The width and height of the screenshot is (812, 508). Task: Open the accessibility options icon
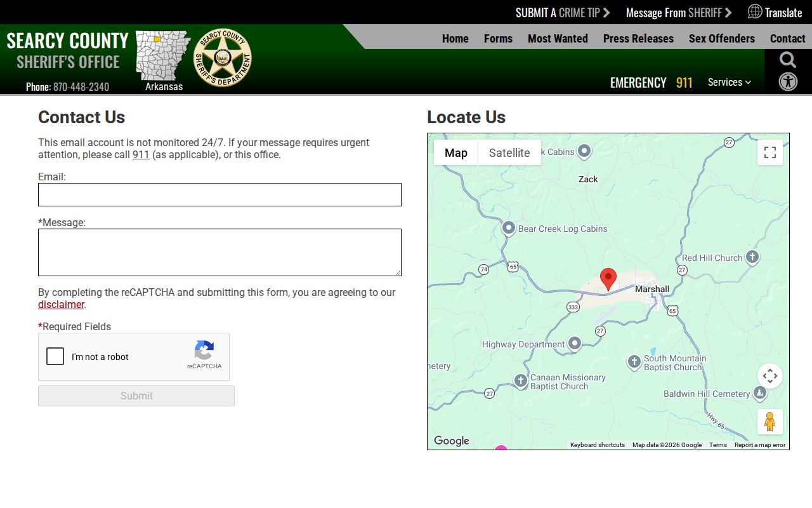coord(788,82)
